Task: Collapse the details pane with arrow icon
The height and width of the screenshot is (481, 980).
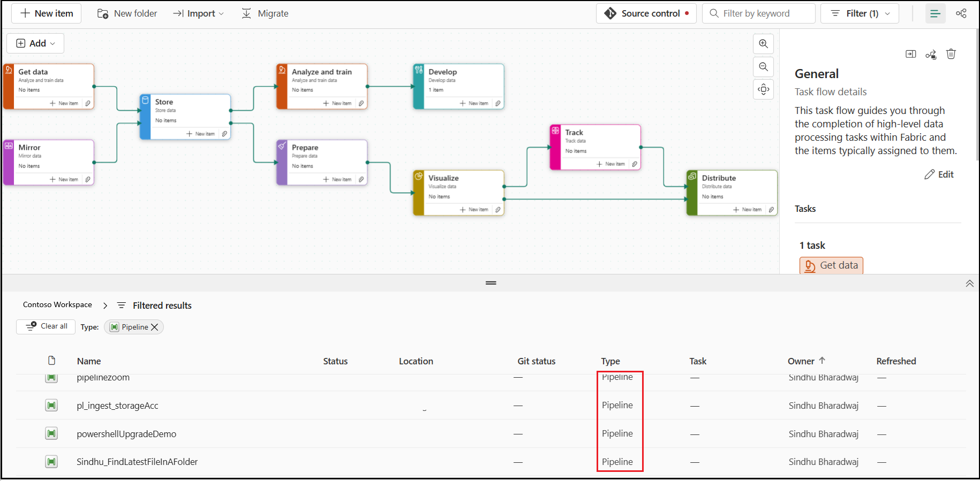Action: coord(910,54)
